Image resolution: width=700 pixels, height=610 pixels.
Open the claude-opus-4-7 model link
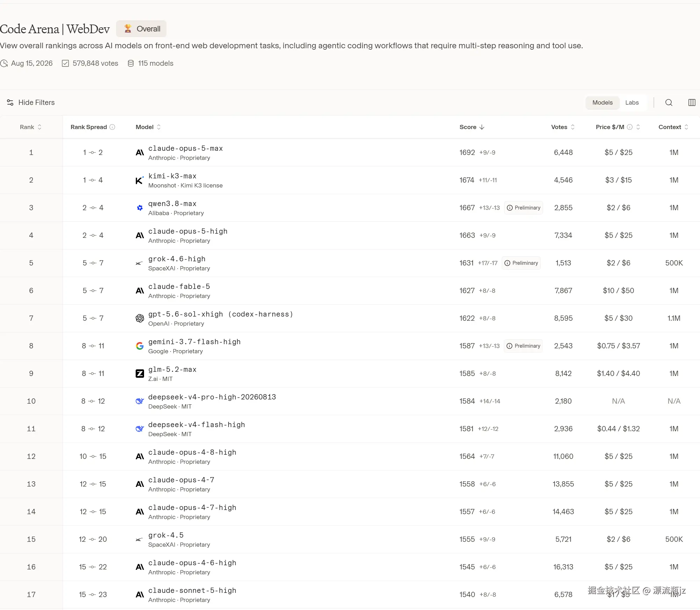click(181, 480)
